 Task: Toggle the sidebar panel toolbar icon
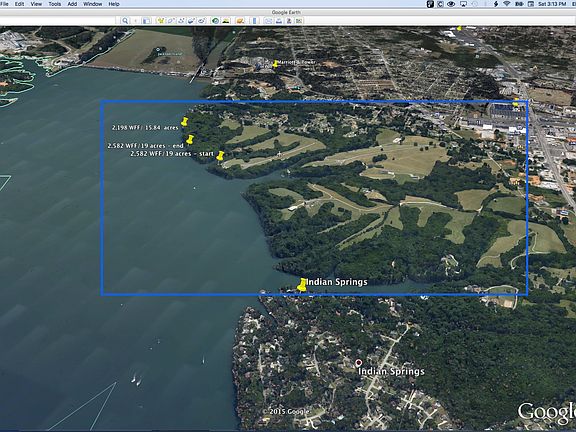pos(146,21)
